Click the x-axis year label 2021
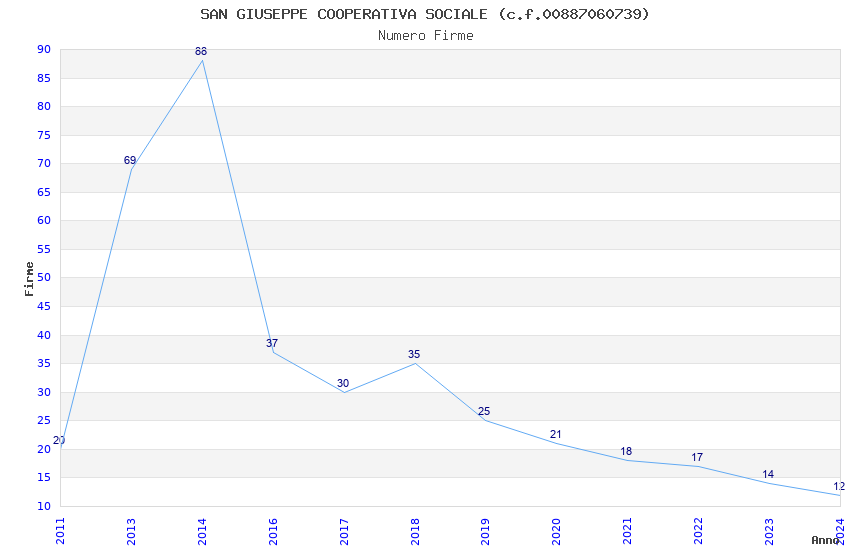The width and height of the screenshot is (850, 550). pos(628,531)
